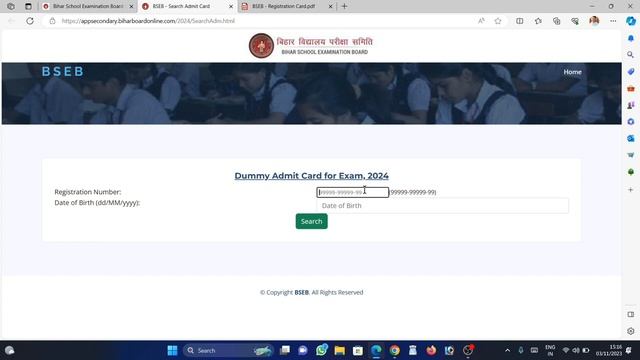Open the Windows Start menu

(x=172, y=350)
